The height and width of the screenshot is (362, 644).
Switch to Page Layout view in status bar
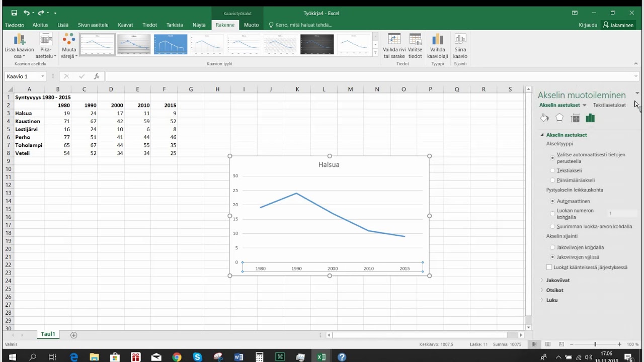[x=547, y=344]
